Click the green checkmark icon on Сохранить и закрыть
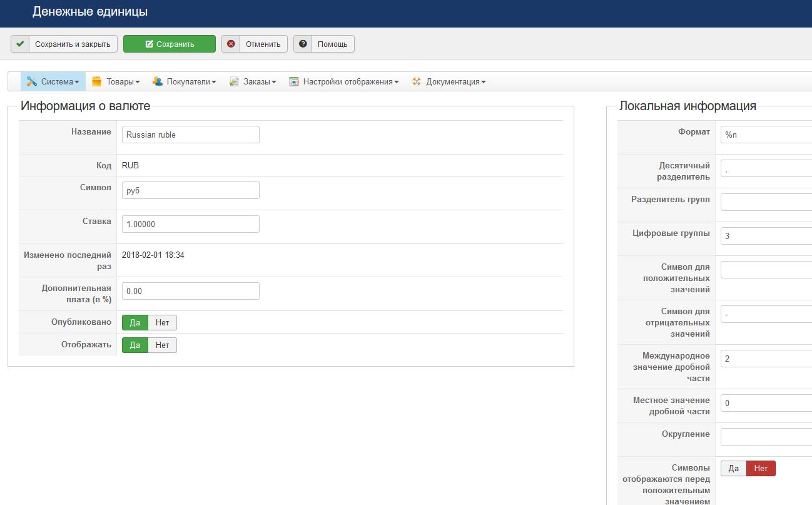 20,44
